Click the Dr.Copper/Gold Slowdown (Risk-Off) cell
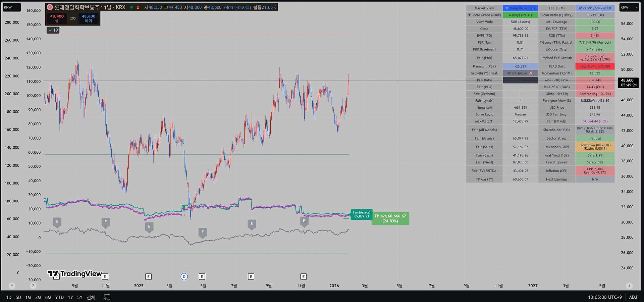644x302 pixels. [x=595, y=147]
